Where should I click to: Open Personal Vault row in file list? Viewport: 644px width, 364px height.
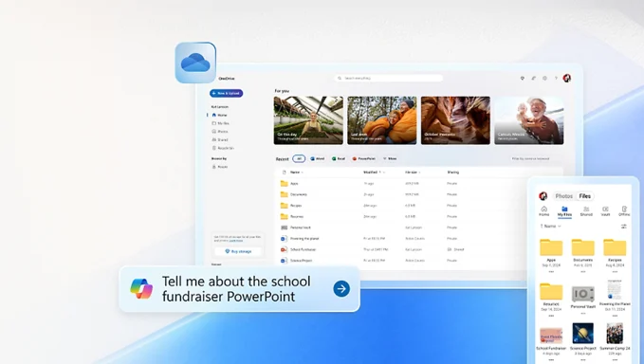pos(418,227)
